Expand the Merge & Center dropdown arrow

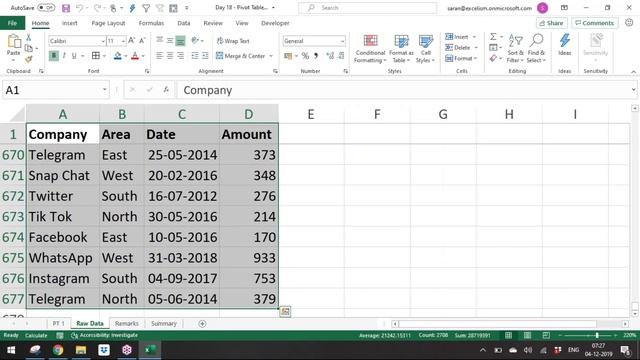click(x=271, y=56)
